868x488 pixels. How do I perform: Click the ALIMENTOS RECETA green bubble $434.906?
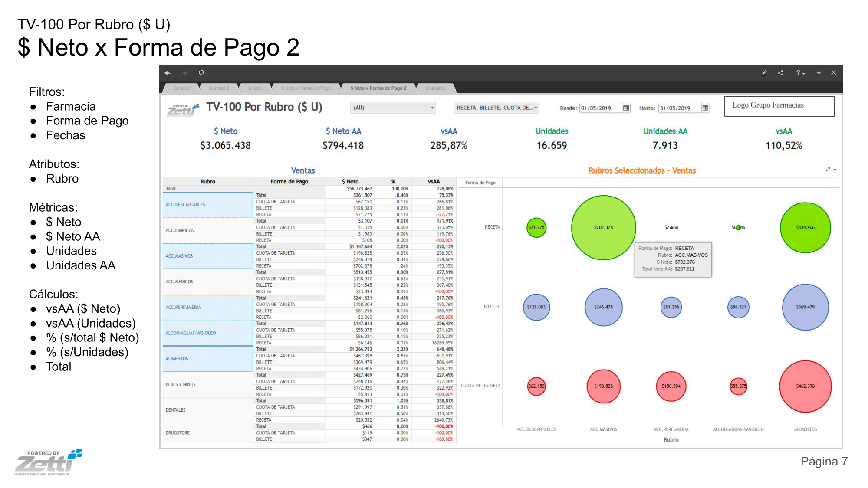(x=806, y=228)
